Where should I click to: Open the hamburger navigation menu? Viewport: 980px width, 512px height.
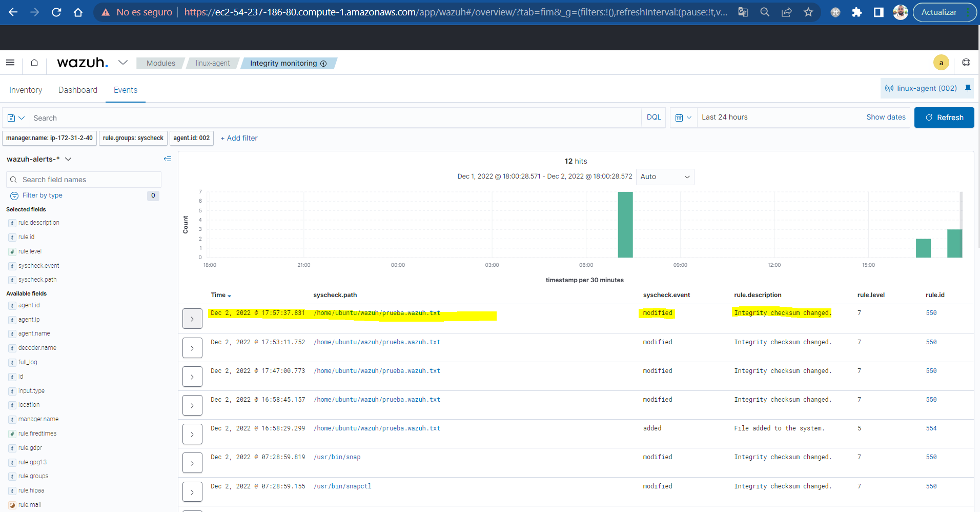click(10, 62)
